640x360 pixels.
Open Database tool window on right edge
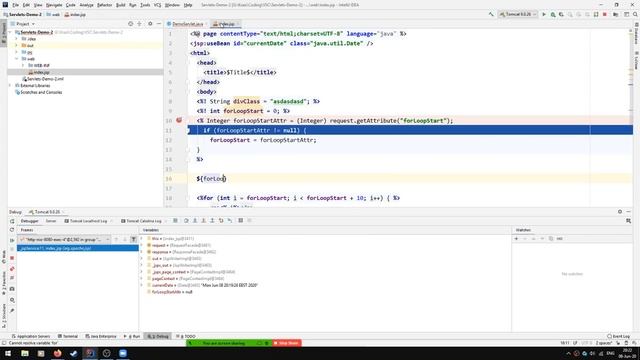pyautogui.click(x=636, y=33)
